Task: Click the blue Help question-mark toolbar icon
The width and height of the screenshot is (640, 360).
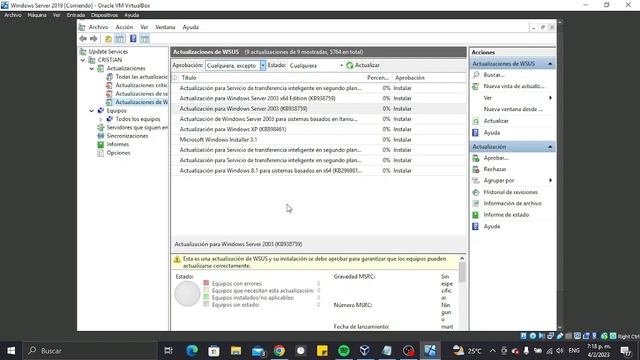Action: point(133,39)
